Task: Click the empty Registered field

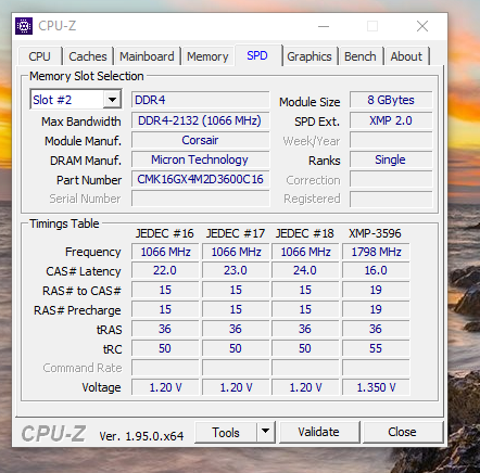Action: [391, 199]
